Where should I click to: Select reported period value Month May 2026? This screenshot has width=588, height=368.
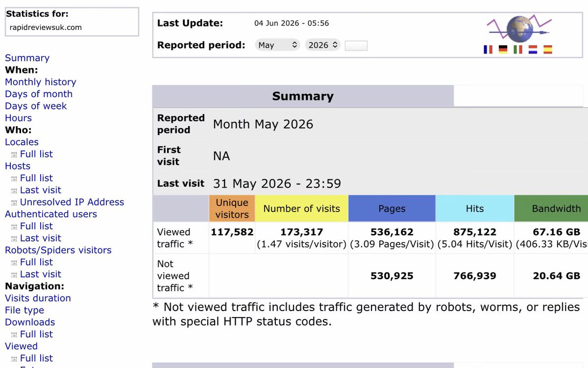263,124
